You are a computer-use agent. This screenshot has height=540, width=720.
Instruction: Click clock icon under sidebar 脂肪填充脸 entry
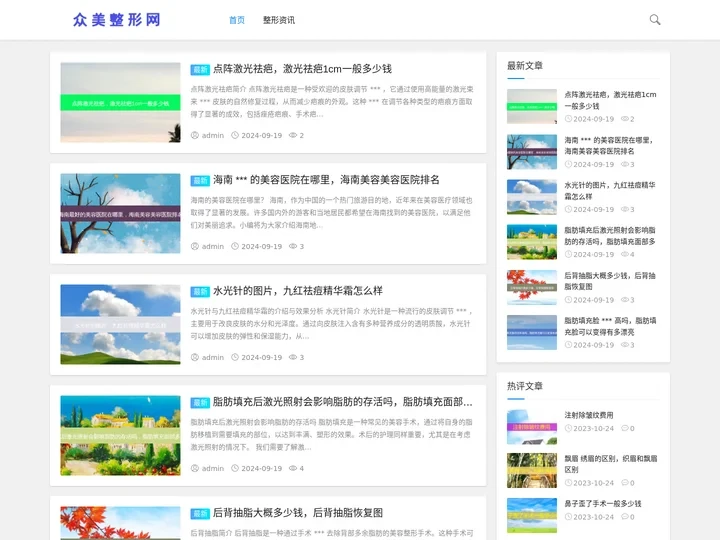[568, 345]
